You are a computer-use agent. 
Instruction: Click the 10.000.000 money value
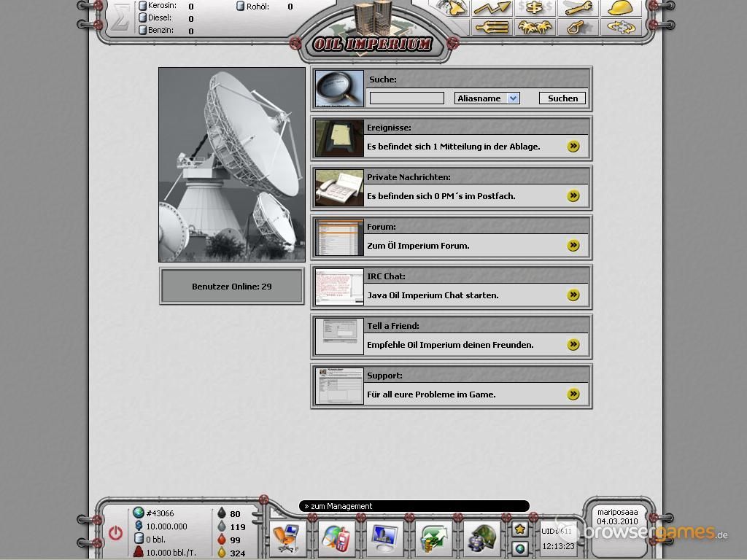(x=166, y=526)
